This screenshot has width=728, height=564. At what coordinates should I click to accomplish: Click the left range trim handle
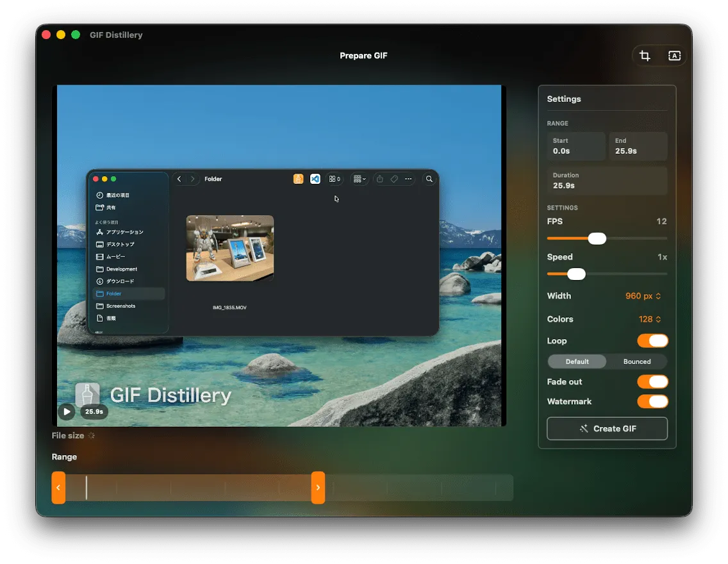(58, 487)
